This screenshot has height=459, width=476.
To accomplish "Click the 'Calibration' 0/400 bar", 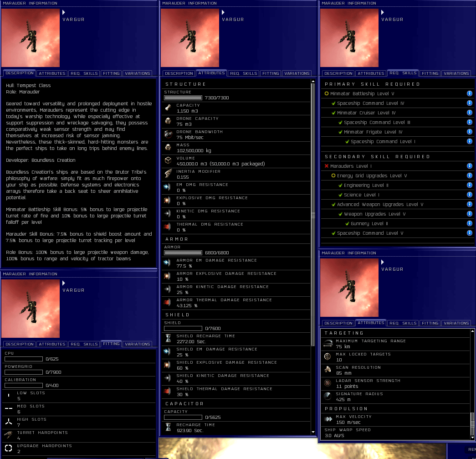I will pyautogui.click(x=24, y=386).
